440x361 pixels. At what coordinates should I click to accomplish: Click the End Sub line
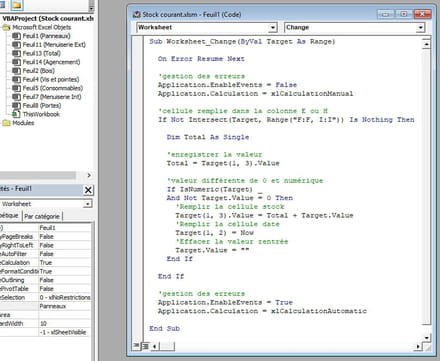tap(164, 328)
